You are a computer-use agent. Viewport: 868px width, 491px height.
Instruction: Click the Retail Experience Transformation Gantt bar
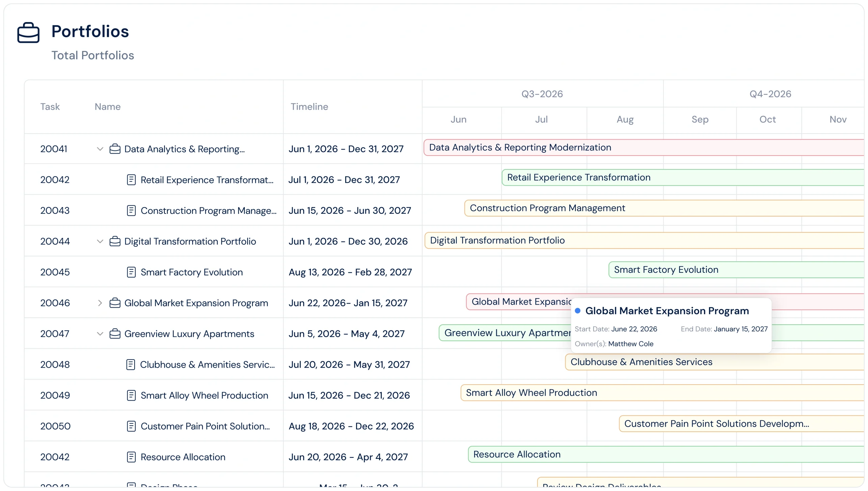click(x=683, y=178)
